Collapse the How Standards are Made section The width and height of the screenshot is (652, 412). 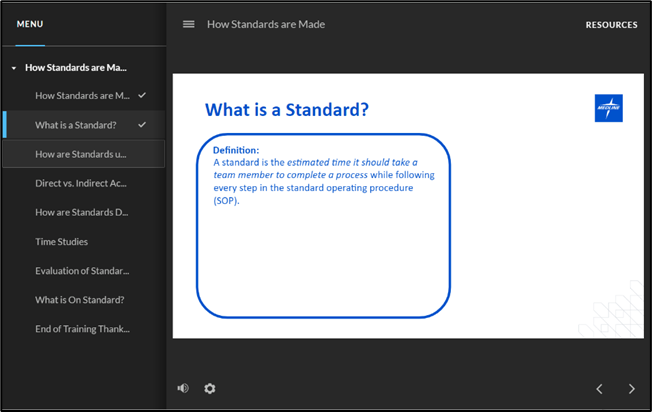coord(13,68)
